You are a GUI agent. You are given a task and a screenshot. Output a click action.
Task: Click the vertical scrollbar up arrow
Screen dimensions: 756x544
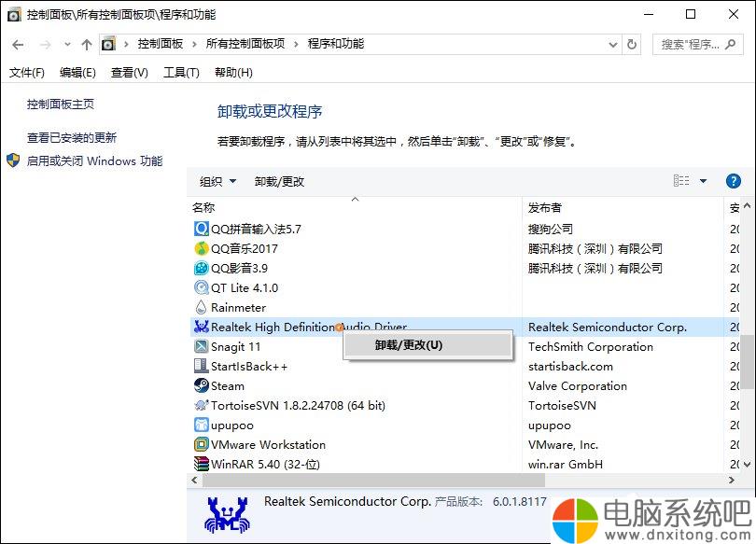(747, 205)
